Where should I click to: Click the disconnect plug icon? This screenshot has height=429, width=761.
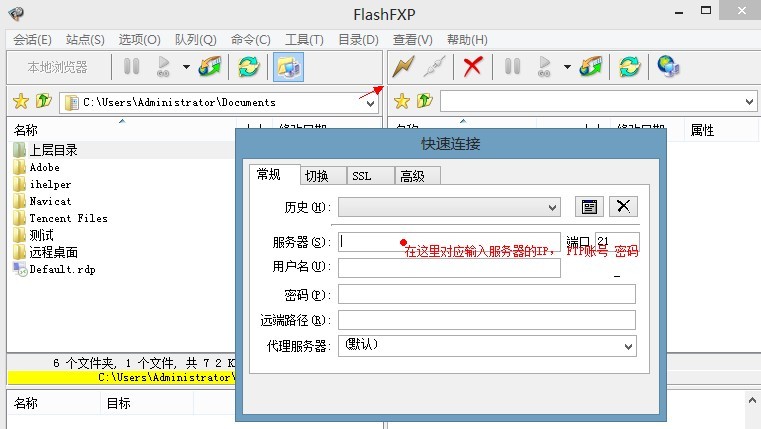point(434,66)
